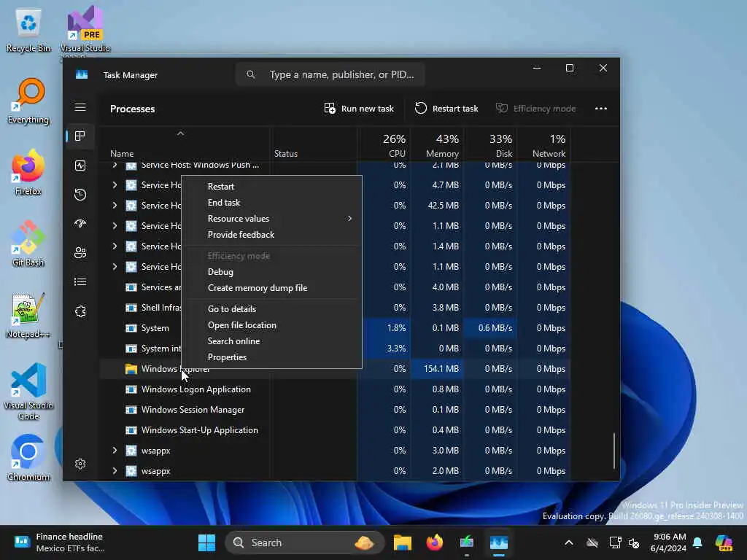Open Visual Studio desktop shortcut
Screen dimensions: 747x560
coord(85,30)
